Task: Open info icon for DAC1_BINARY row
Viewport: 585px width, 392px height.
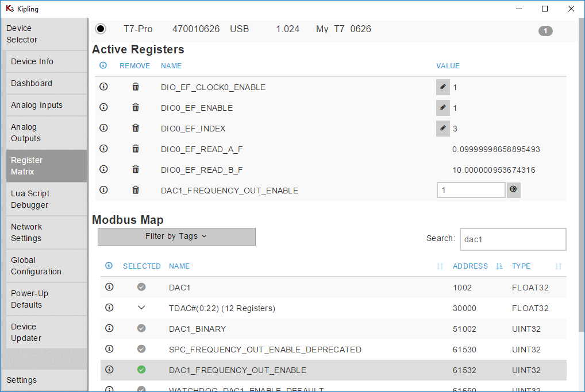Action: click(109, 328)
